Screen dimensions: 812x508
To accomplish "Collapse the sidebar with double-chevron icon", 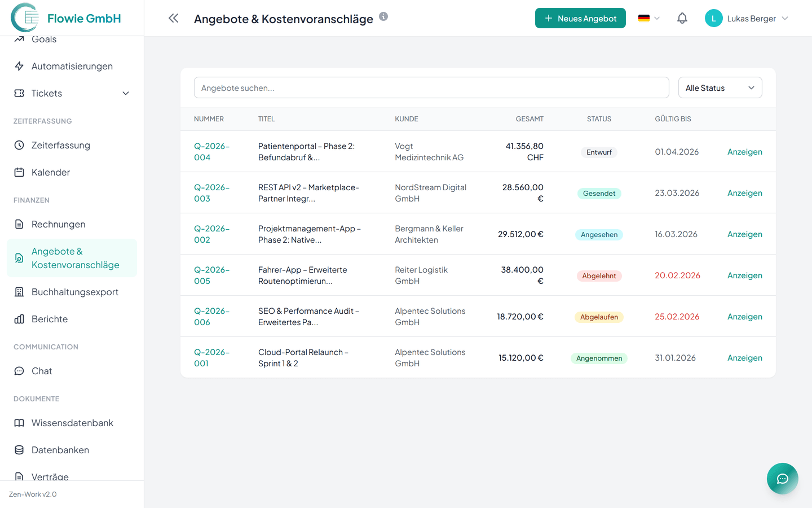I will (173, 18).
